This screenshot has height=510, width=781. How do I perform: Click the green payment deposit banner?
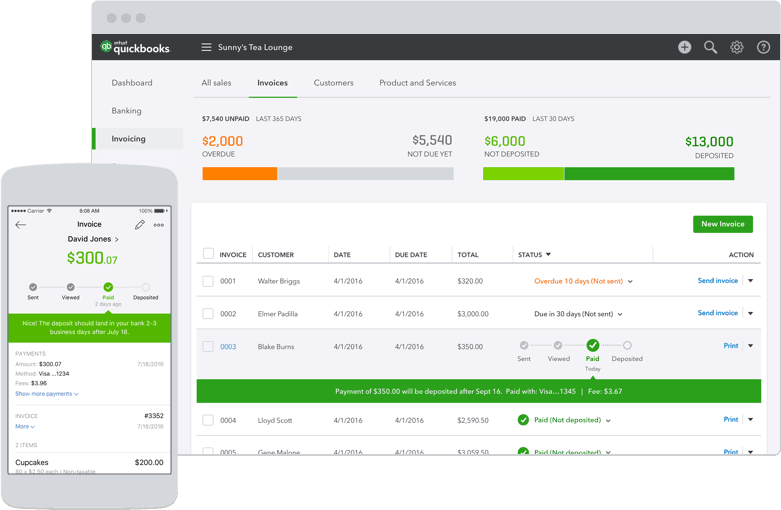[479, 391]
